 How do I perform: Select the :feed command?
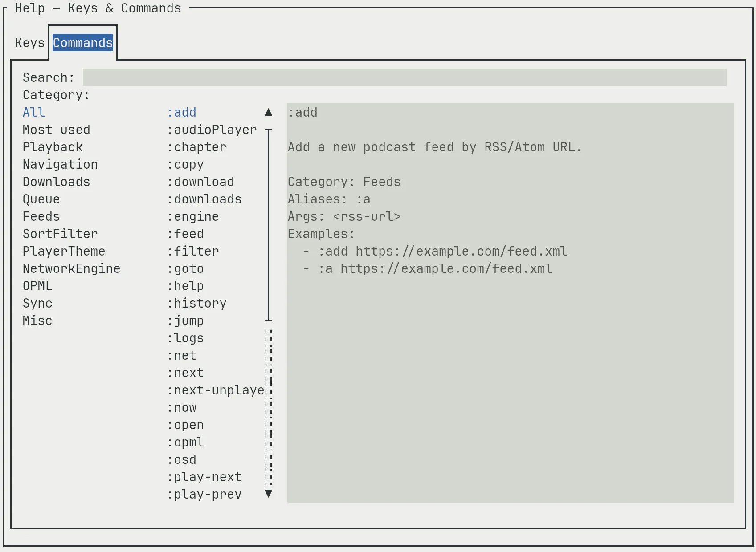click(x=185, y=234)
